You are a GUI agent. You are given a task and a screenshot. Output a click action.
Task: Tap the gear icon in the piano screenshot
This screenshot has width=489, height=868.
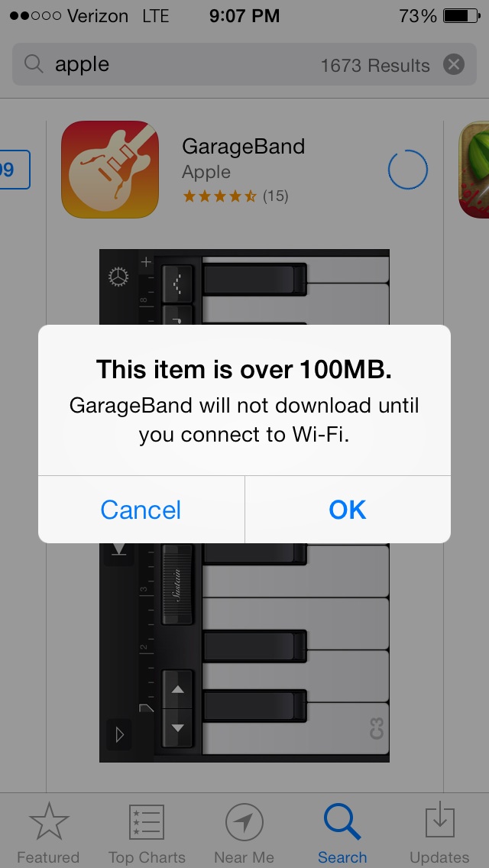click(x=118, y=276)
